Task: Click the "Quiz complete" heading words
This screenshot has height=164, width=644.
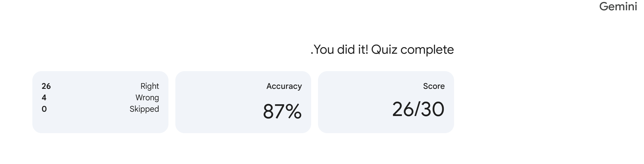Action: 413,50
